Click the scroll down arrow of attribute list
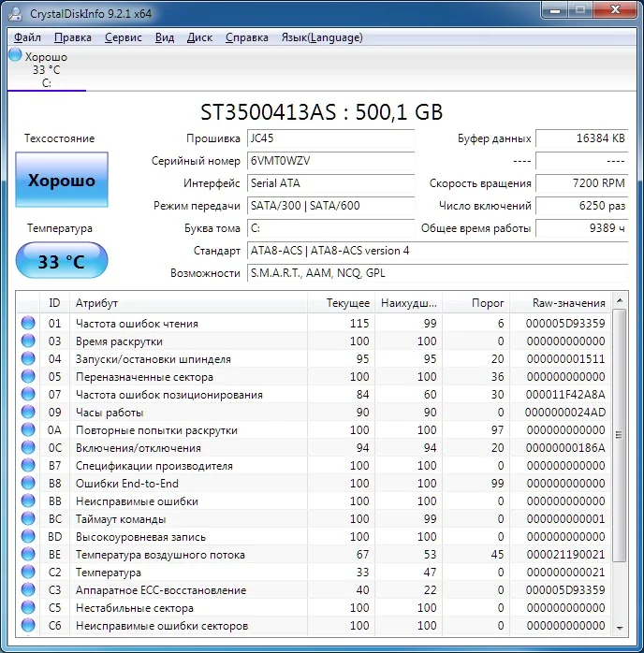 point(620,628)
